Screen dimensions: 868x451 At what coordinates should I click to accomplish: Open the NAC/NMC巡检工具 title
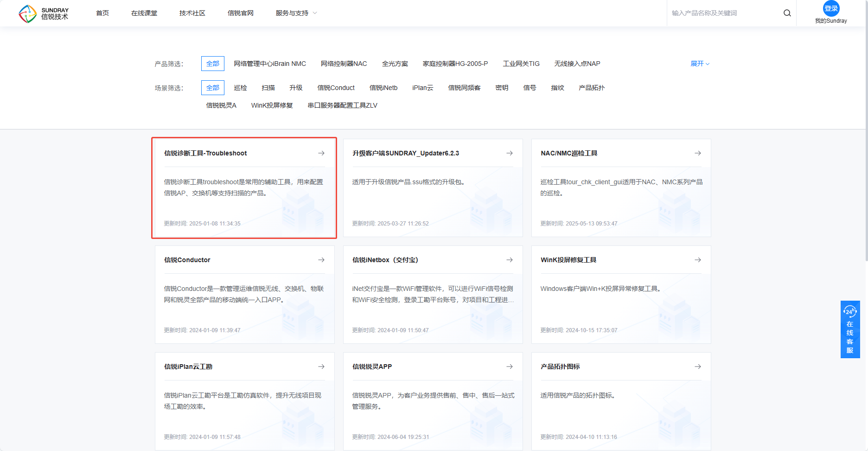click(569, 153)
